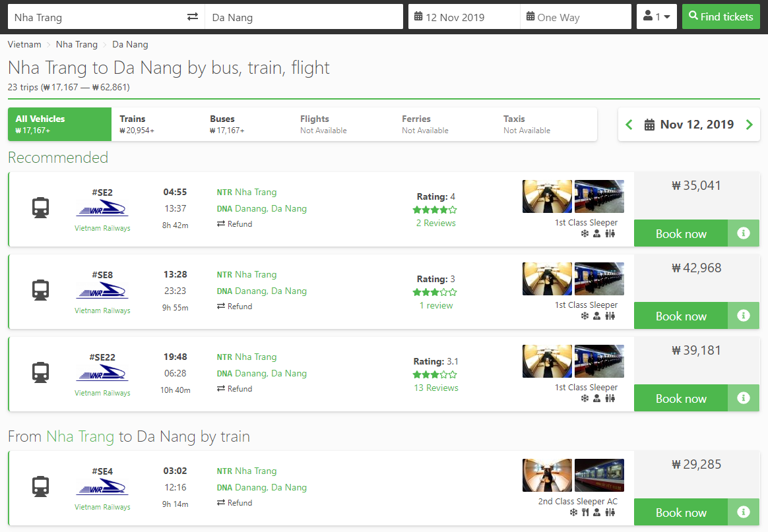Select the Buses tab
768x532 pixels.
[x=247, y=125]
